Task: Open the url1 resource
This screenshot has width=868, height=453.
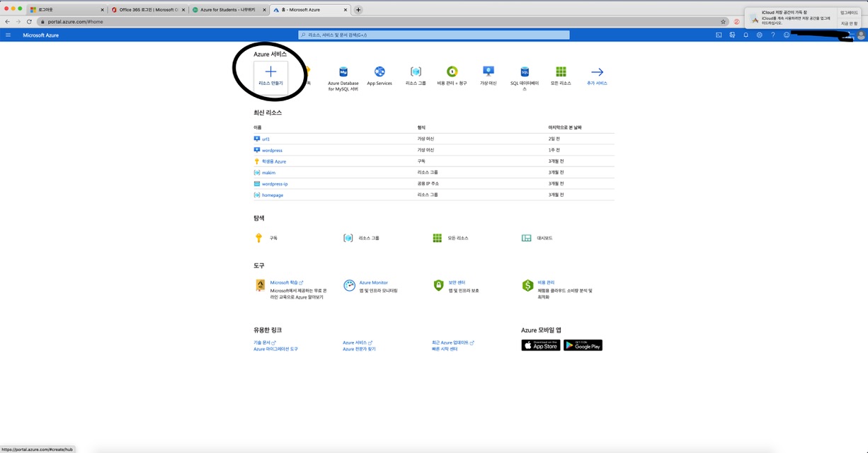Action: (265, 139)
